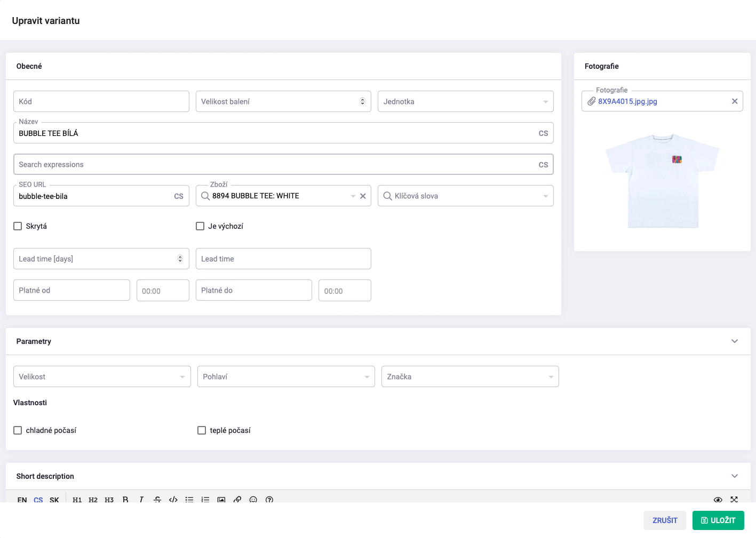This screenshot has height=538, width=756.
Task: Click the paperclip attachment icon
Action: click(591, 101)
